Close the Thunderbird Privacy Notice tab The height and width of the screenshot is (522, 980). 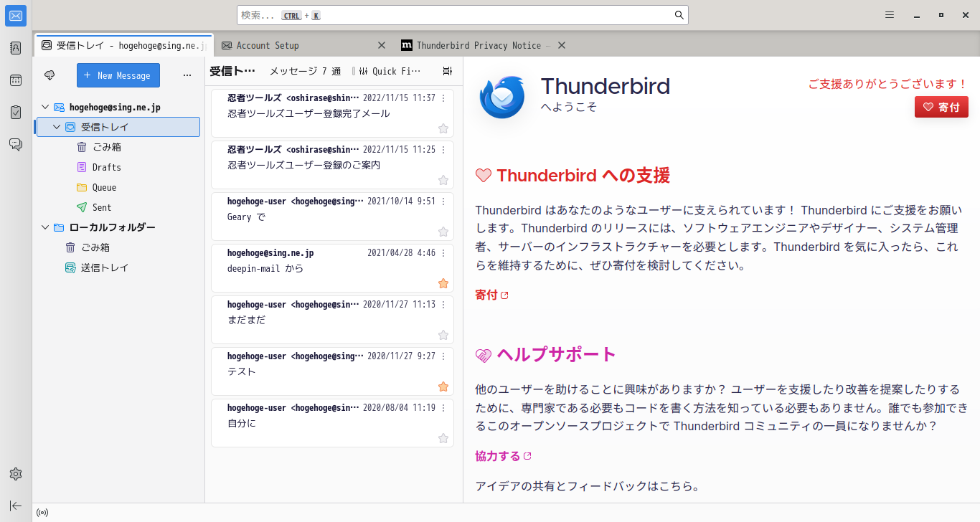(x=562, y=45)
